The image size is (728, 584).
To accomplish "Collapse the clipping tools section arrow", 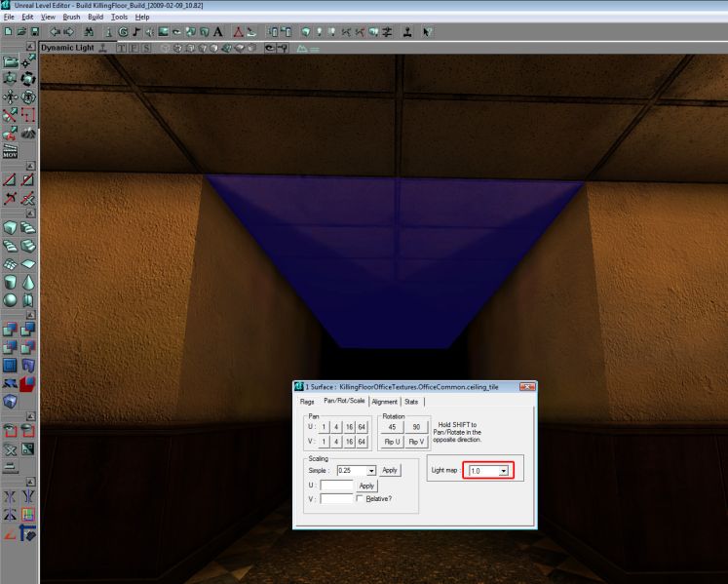I will click(x=30, y=166).
